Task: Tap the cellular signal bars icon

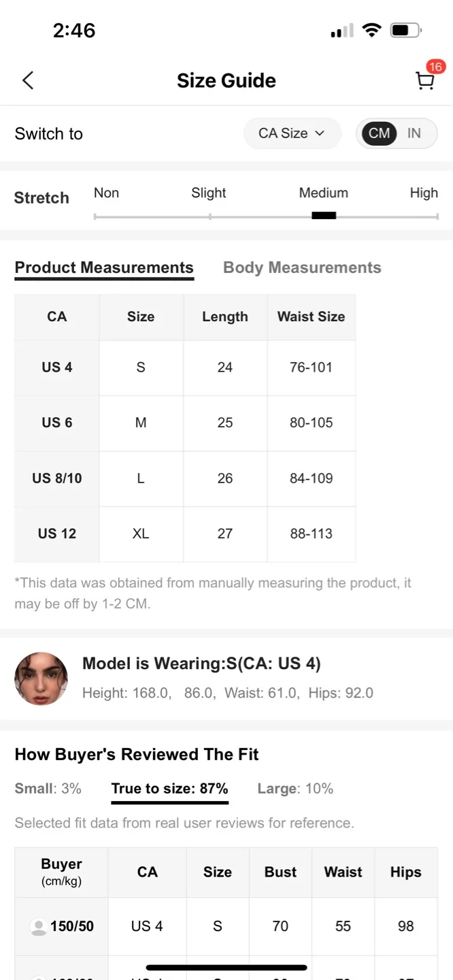Action: click(x=342, y=31)
